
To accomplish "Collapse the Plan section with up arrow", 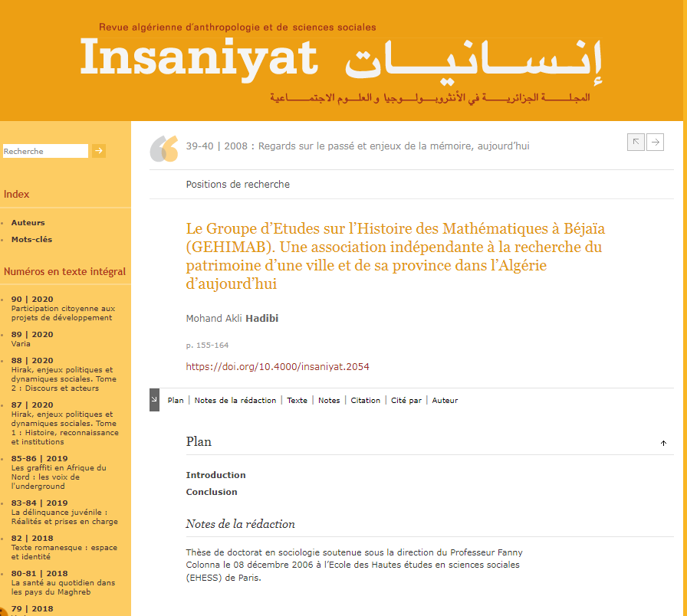I will 663,443.
